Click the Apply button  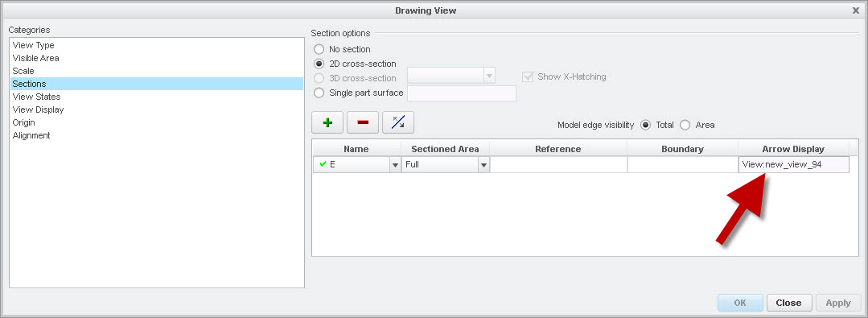tap(838, 303)
